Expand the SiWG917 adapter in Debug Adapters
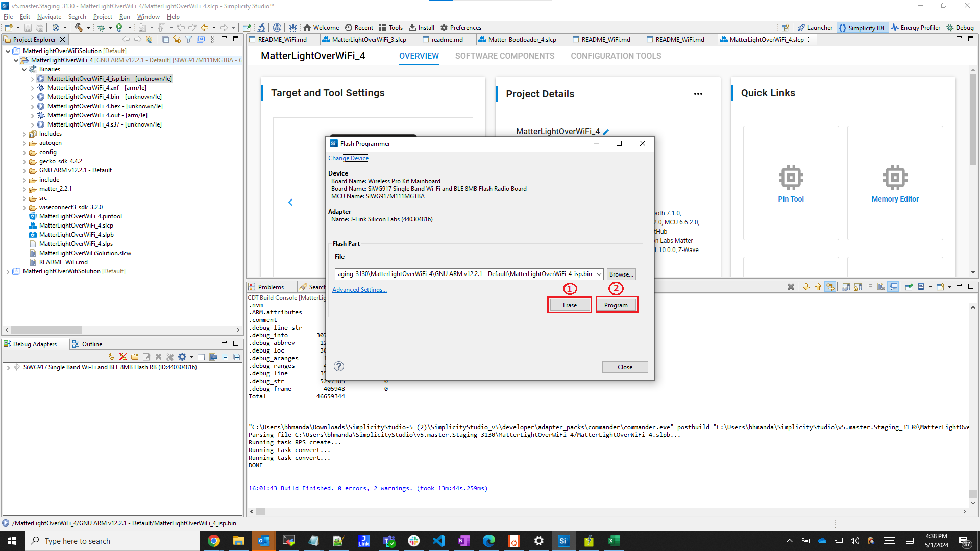Viewport: 980px width, 551px height. (x=8, y=367)
